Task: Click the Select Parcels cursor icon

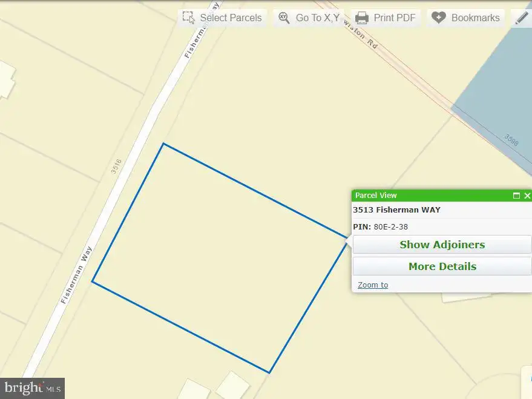Action: (x=188, y=18)
